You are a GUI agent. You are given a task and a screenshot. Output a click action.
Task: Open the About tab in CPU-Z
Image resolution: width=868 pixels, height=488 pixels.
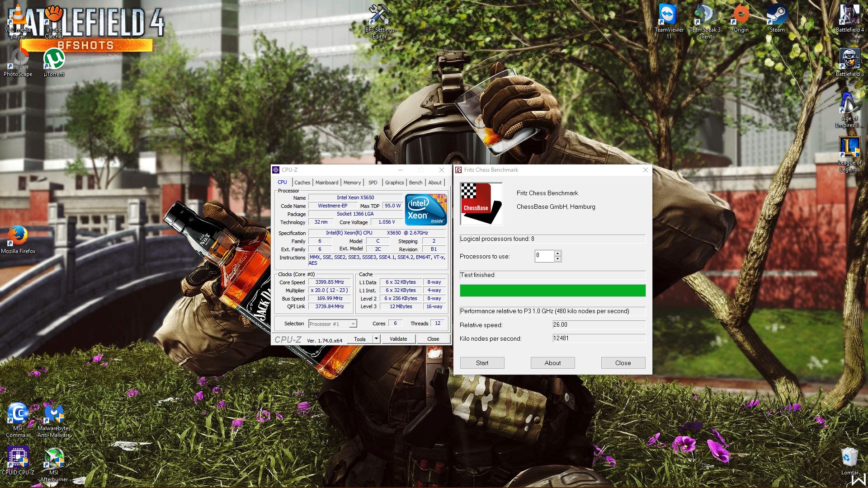click(435, 183)
